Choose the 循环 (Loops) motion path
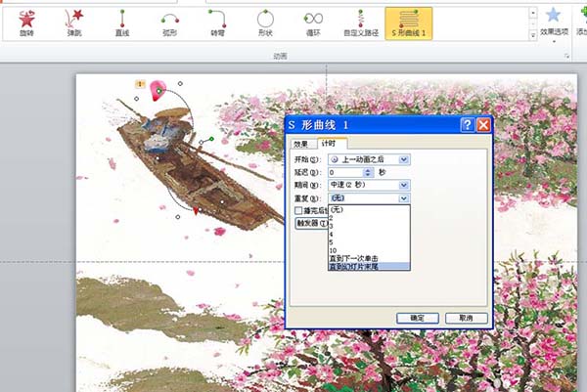Viewport: 587px width, 392px height. pos(313,23)
